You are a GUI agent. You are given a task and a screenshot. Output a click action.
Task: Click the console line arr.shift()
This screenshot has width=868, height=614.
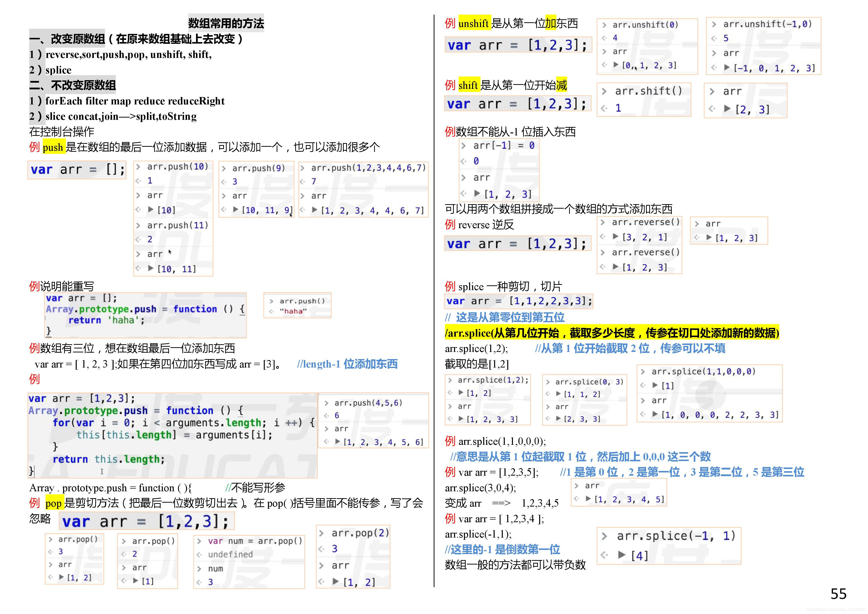click(x=648, y=91)
